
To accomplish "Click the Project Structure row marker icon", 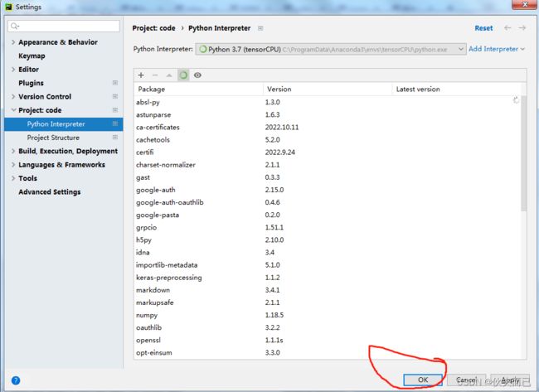I will pyautogui.click(x=115, y=138).
